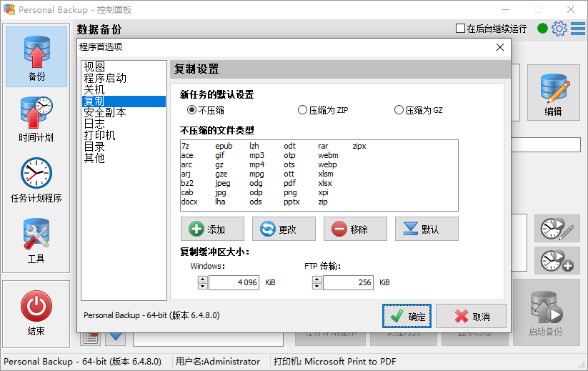Open the 备份 backup panel in sidebar
The image size is (588, 371).
tap(36, 56)
